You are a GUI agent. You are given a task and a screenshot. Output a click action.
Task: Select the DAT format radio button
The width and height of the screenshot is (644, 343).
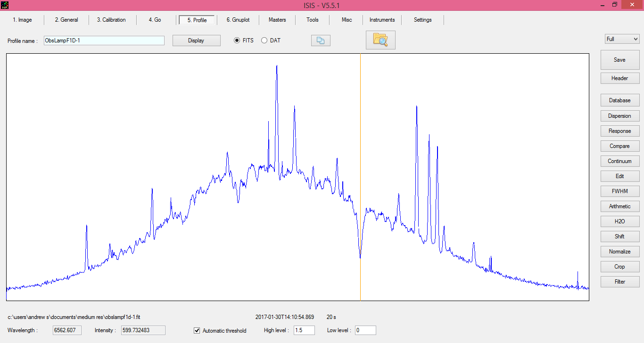(x=264, y=41)
